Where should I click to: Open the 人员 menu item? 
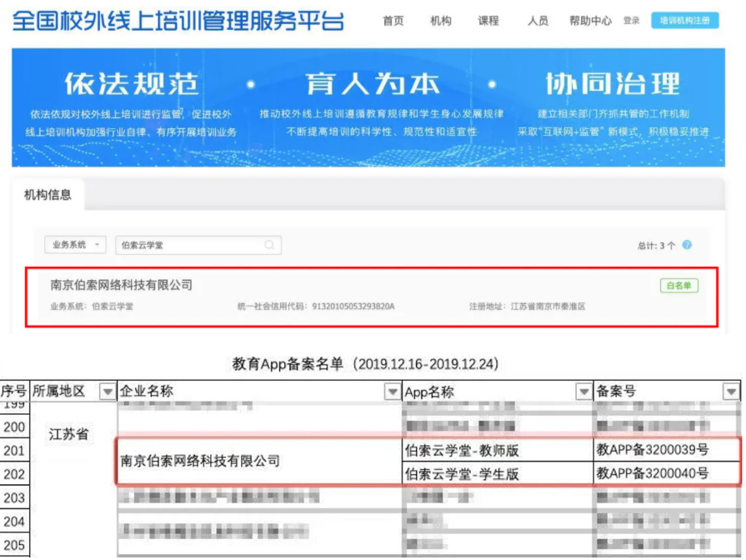pyautogui.click(x=538, y=21)
